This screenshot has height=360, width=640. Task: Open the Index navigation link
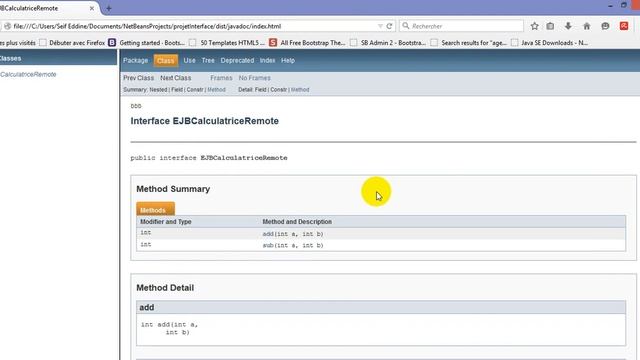(x=267, y=60)
